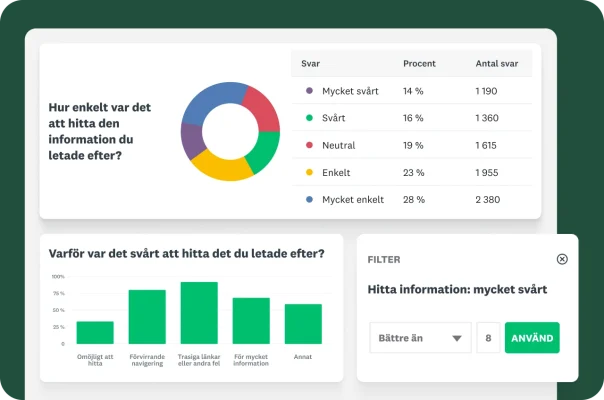Select the "Enkelt" row label

coord(336,173)
